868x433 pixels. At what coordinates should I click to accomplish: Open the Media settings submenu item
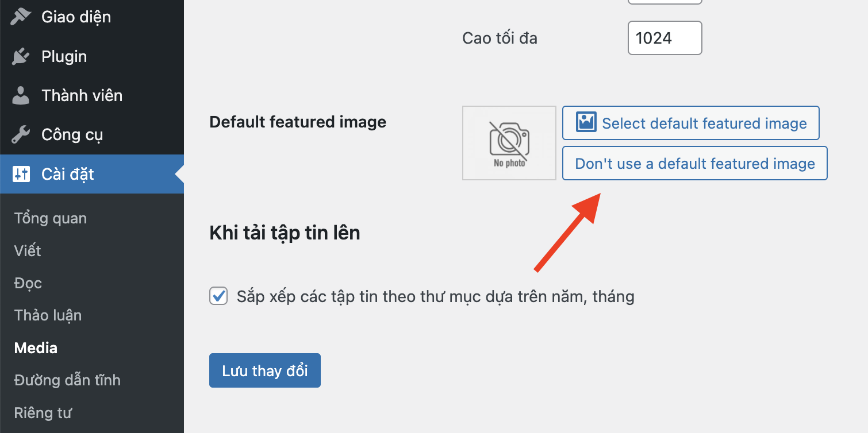click(x=36, y=348)
